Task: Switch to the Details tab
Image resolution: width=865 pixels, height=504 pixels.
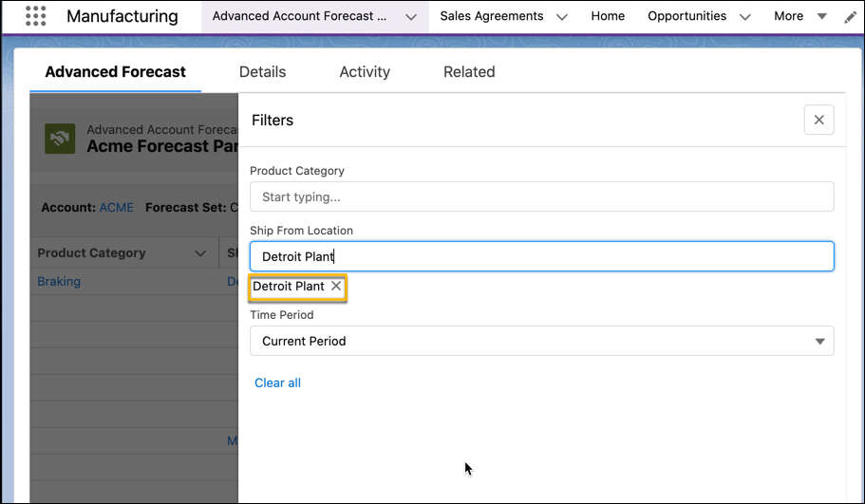Action: pyautogui.click(x=262, y=72)
